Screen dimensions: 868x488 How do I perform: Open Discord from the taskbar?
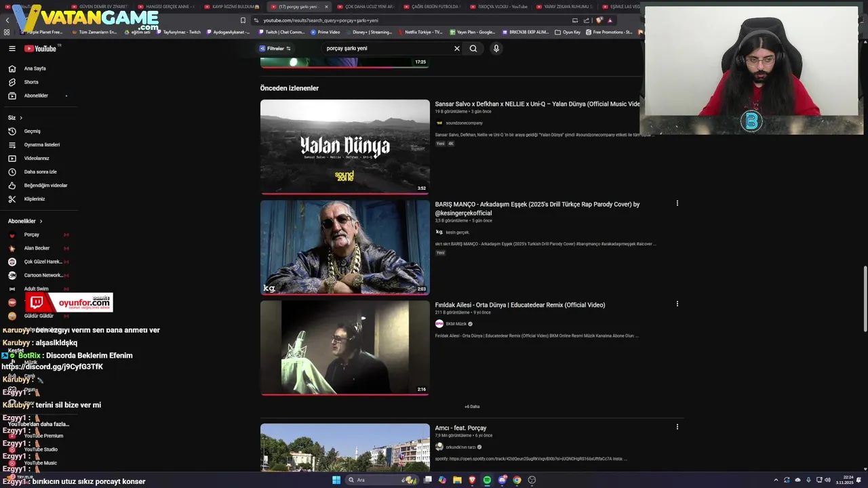502,480
